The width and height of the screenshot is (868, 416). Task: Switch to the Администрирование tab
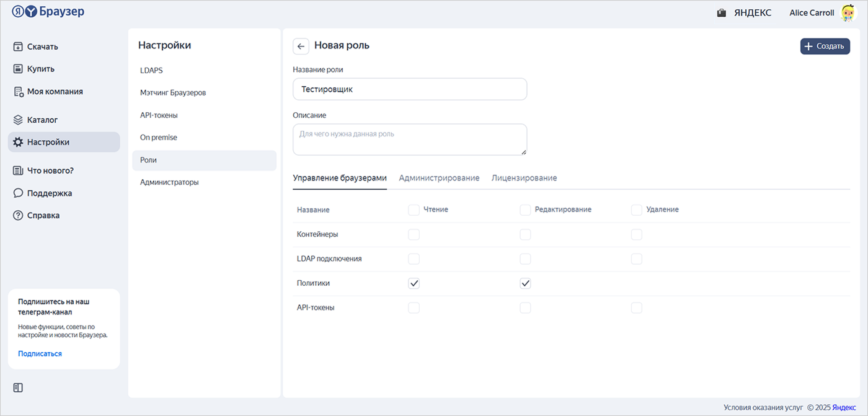pos(439,178)
